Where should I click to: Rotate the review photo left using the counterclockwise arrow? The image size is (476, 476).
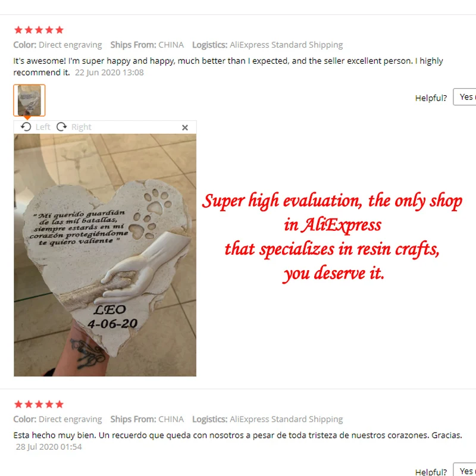tap(26, 127)
